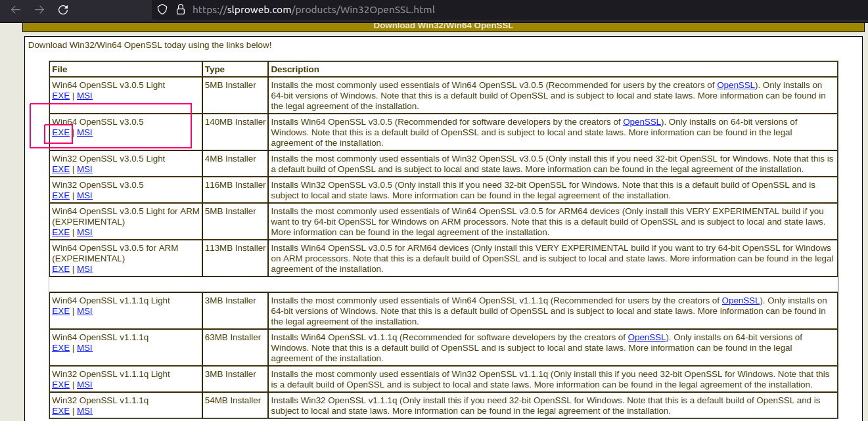Download the MSI for full Win64 OpenSSL v3.0.5
Image resolution: width=868 pixels, height=421 pixels.
coord(85,133)
